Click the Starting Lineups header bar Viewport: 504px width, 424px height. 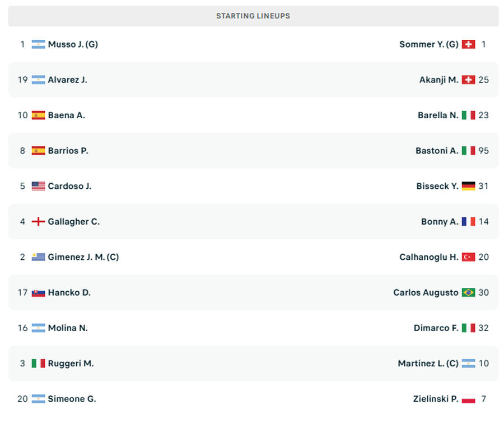click(253, 16)
